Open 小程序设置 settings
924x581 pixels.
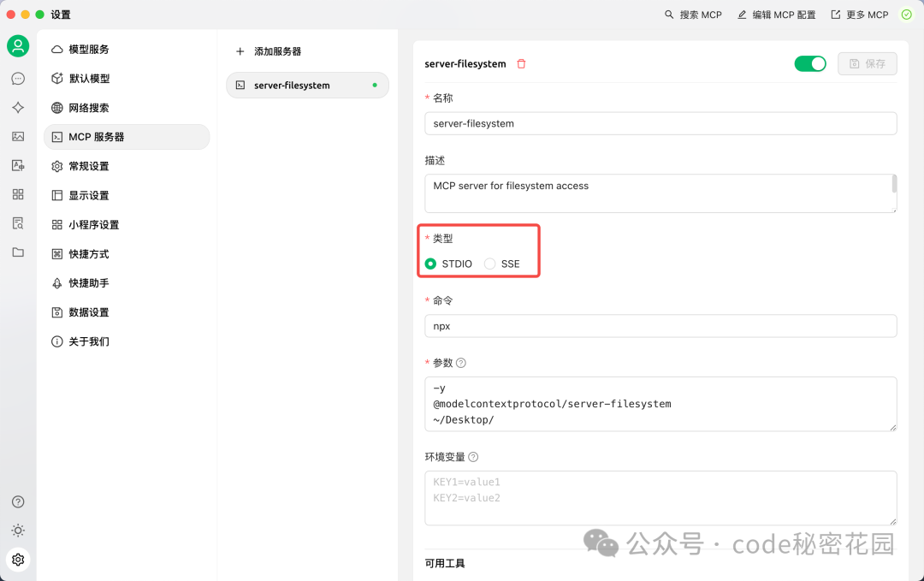pyautogui.click(x=127, y=224)
